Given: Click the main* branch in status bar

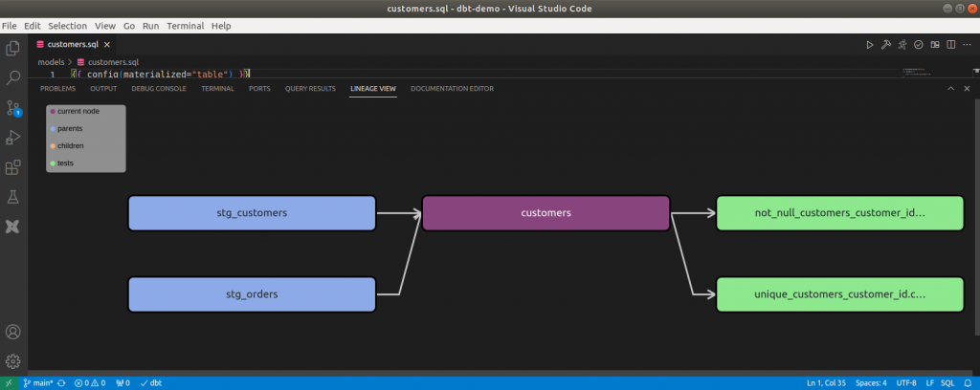Looking at the screenshot, I should (37, 383).
